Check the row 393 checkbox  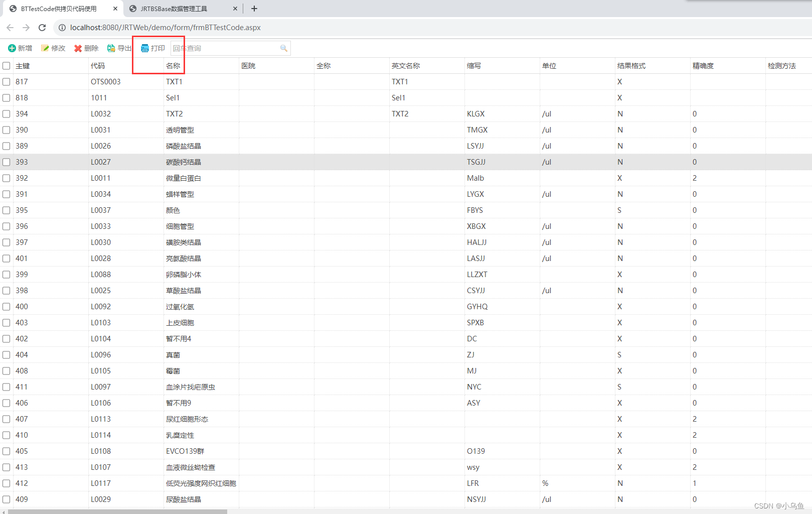7,162
